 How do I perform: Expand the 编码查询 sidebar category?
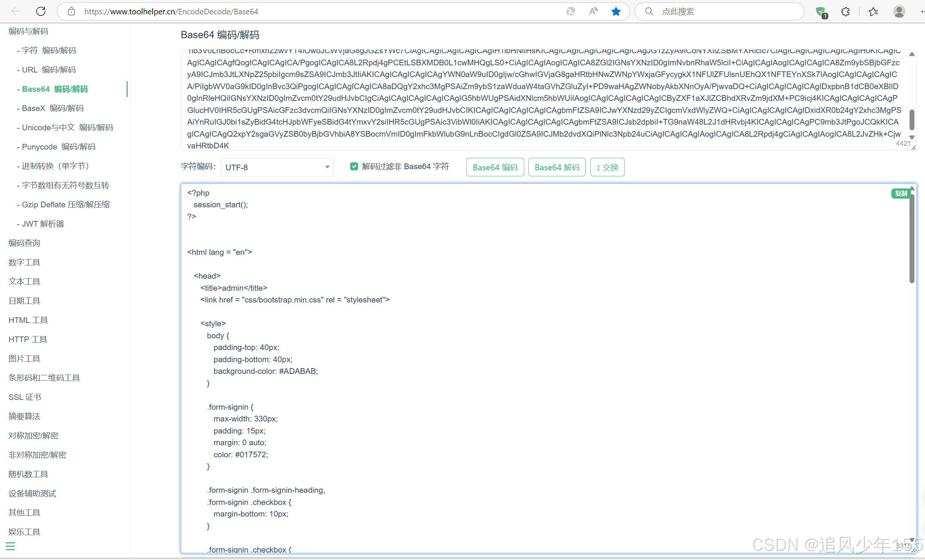click(25, 243)
